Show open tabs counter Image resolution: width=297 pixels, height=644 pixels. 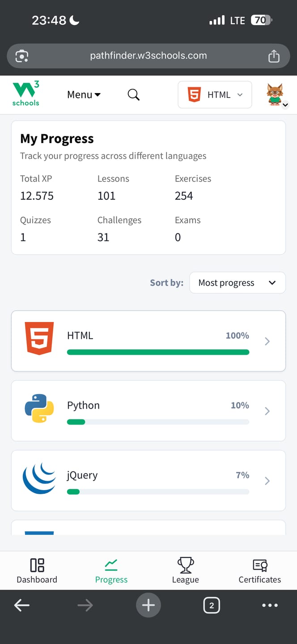[212, 606]
